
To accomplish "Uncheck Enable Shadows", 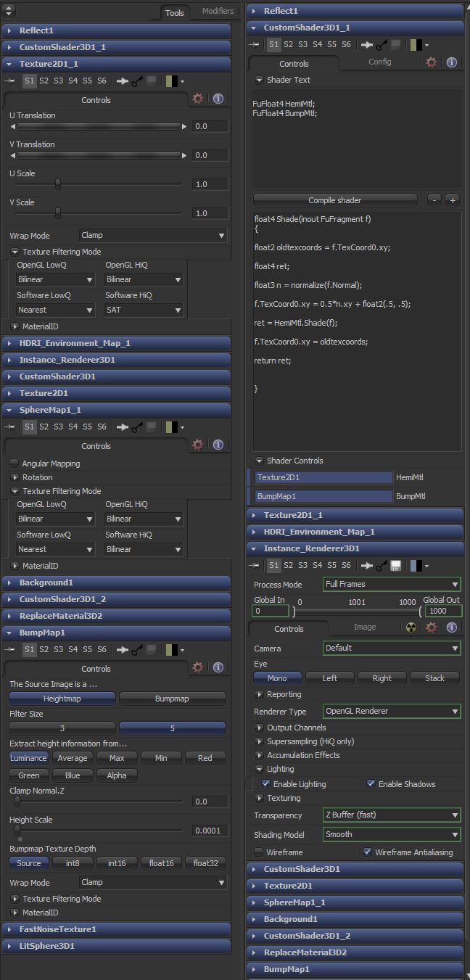I will [371, 784].
